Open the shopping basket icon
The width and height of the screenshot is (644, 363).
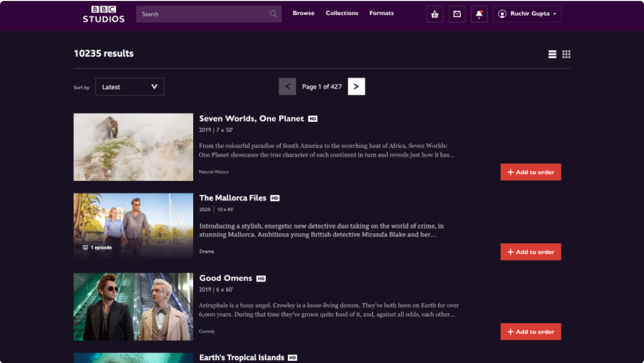(435, 14)
